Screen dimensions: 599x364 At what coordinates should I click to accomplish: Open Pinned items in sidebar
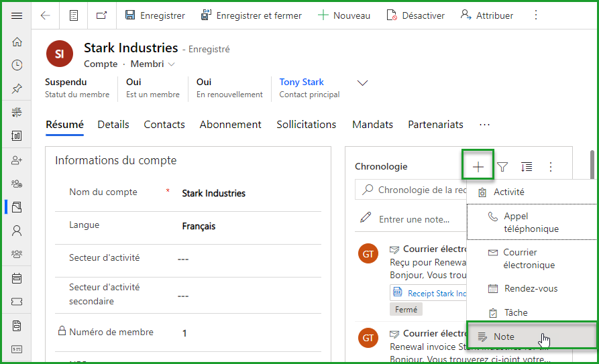coord(17,88)
